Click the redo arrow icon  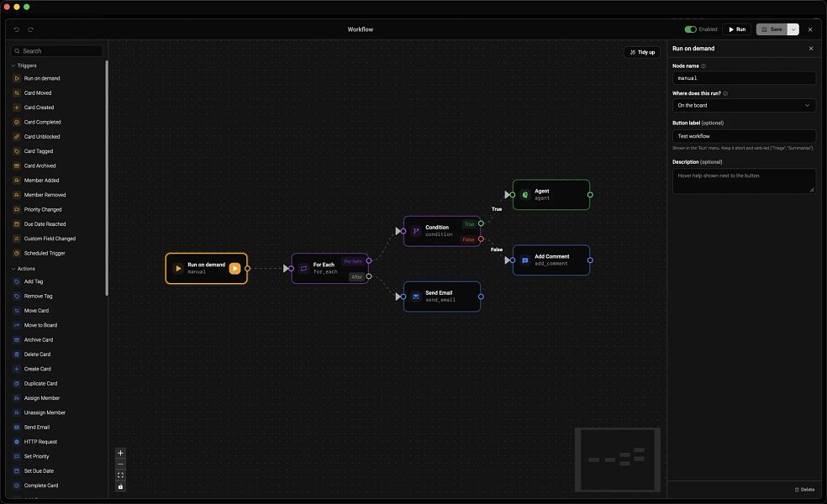click(x=30, y=29)
